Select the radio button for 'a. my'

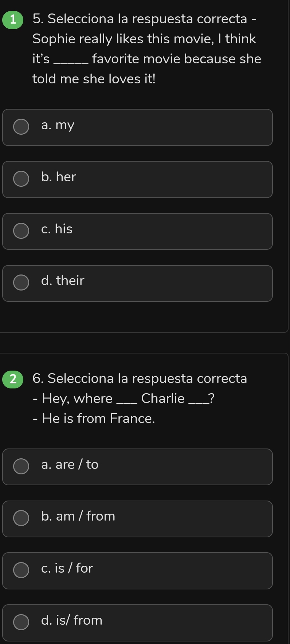(21, 127)
